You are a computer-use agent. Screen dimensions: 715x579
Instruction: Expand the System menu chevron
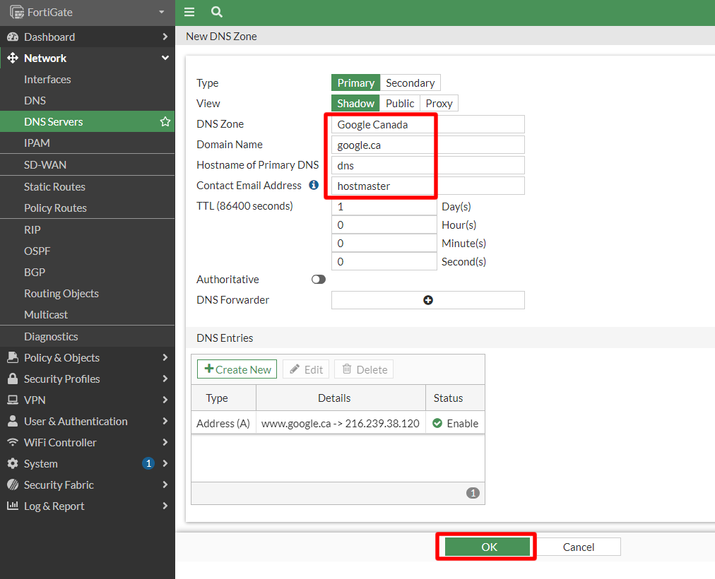[165, 464]
